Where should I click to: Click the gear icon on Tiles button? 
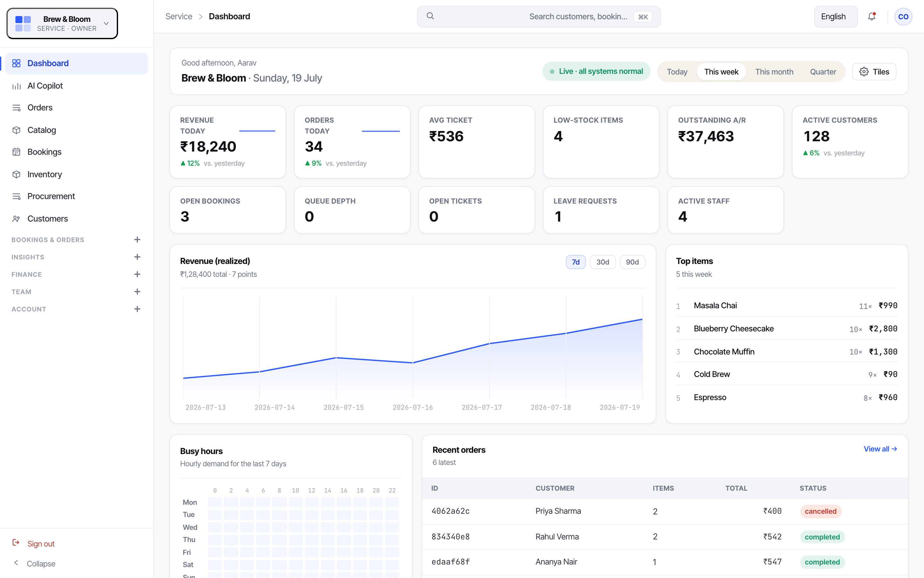pos(864,72)
